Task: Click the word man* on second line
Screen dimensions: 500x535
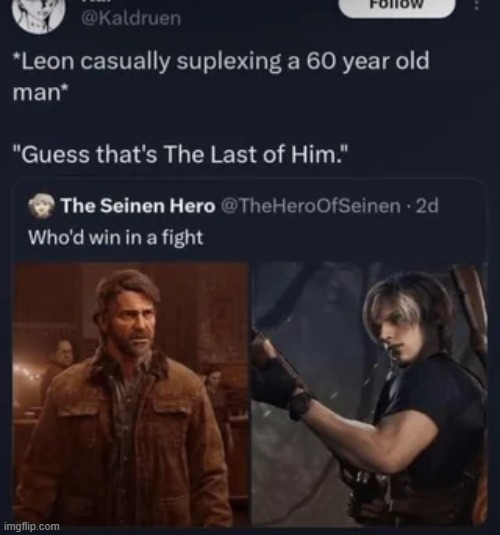Action: tap(40, 92)
